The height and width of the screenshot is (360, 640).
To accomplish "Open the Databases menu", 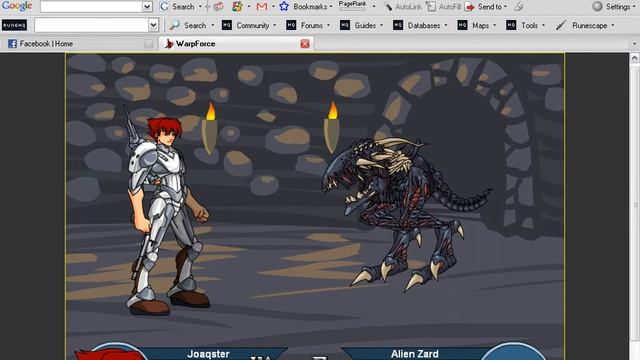I will click(427, 25).
